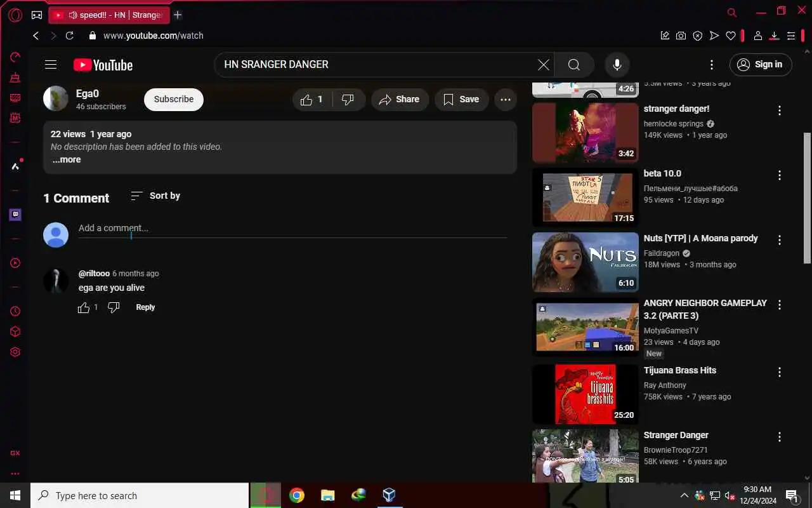Open options for beta 10.0 video
The image size is (812, 508).
[x=780, y=175]
